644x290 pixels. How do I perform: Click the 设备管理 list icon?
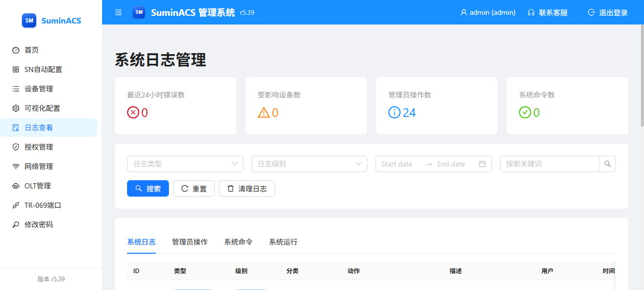16,89
